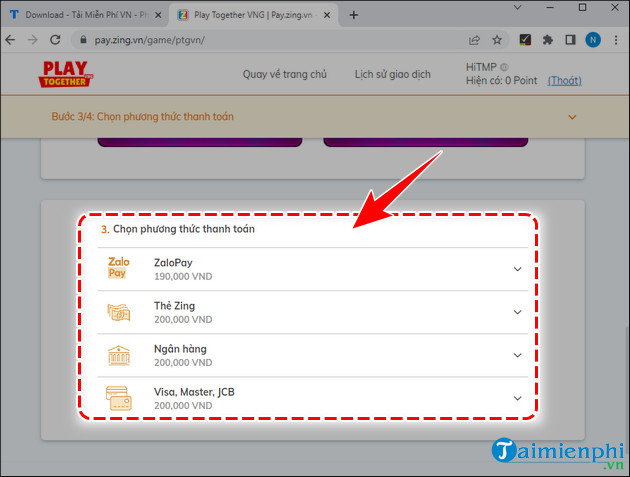Click the info icon next to HiTMP
The height and width of the screenshot is (477, 630).
tap(504, 67)
